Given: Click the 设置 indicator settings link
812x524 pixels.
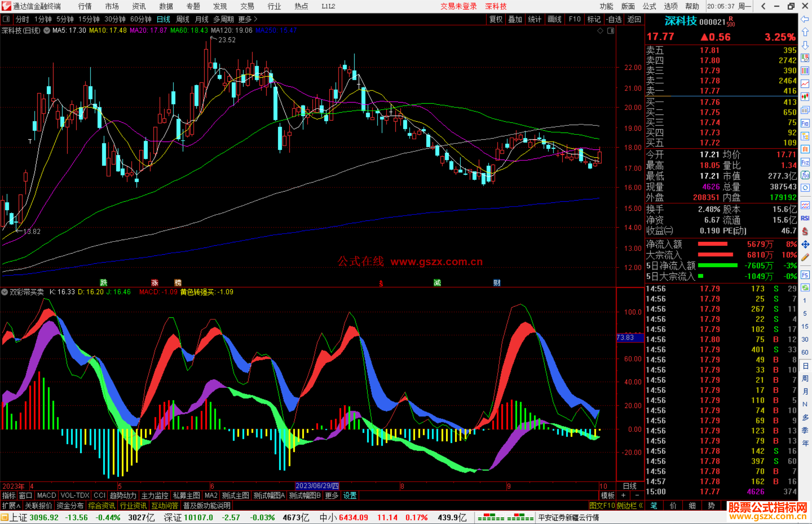Looking at the screenshot, I should (350, 495).
